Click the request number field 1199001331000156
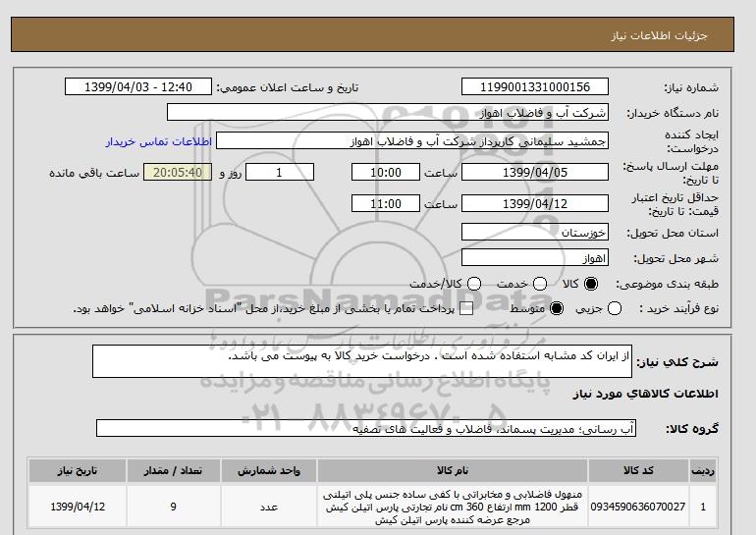The width and height of the screenshot is (756, 535). click(535, 86)
